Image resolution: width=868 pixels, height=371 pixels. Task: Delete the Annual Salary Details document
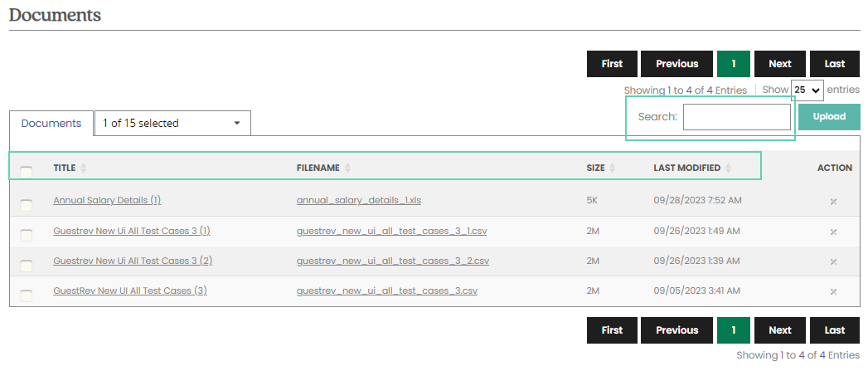(833, 202)
